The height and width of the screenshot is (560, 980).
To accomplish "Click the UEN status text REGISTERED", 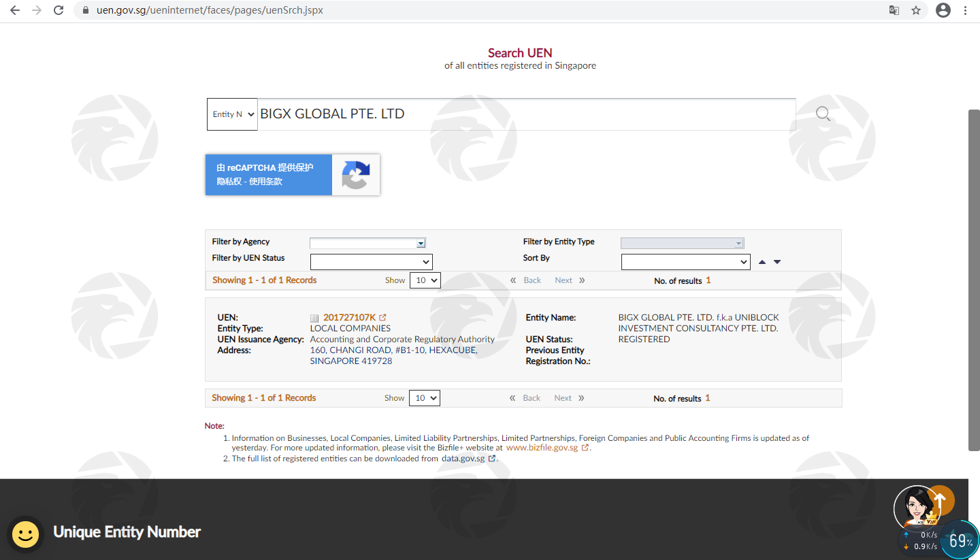I will tap(644, 340).
